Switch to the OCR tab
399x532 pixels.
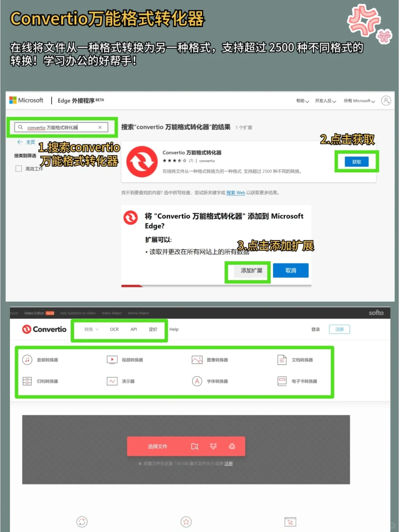[114, 329]
